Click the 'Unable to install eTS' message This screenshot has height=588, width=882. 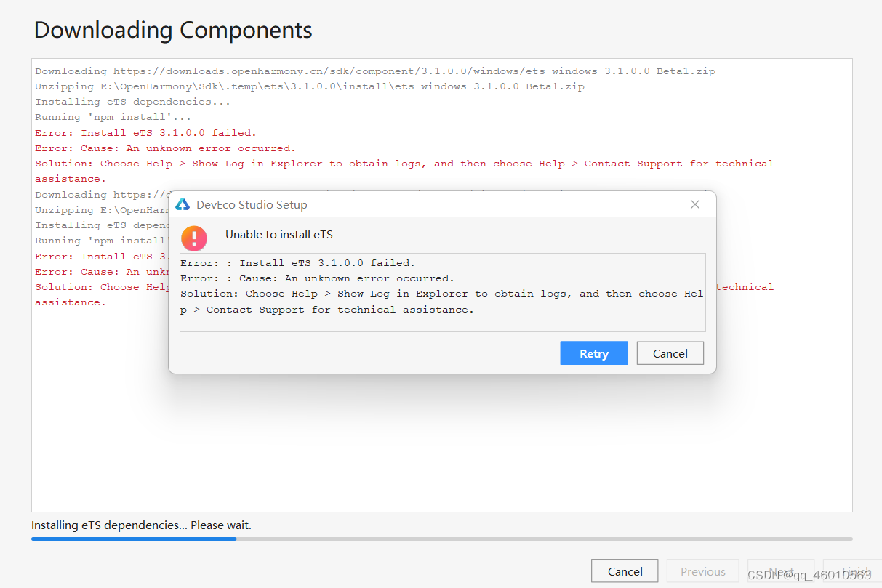pyautogui.click(x=279, y=234)
